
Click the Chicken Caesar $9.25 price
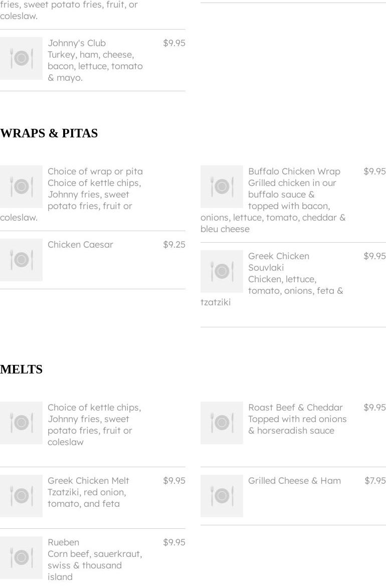[x=174, y=245]
